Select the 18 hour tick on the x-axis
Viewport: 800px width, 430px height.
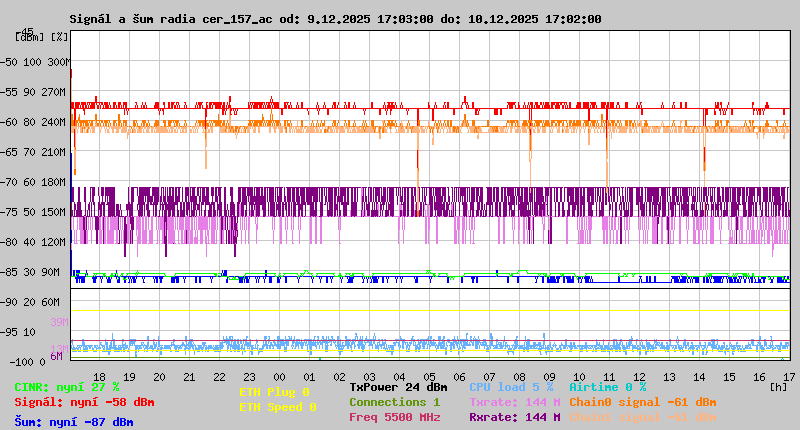point(99,376)
